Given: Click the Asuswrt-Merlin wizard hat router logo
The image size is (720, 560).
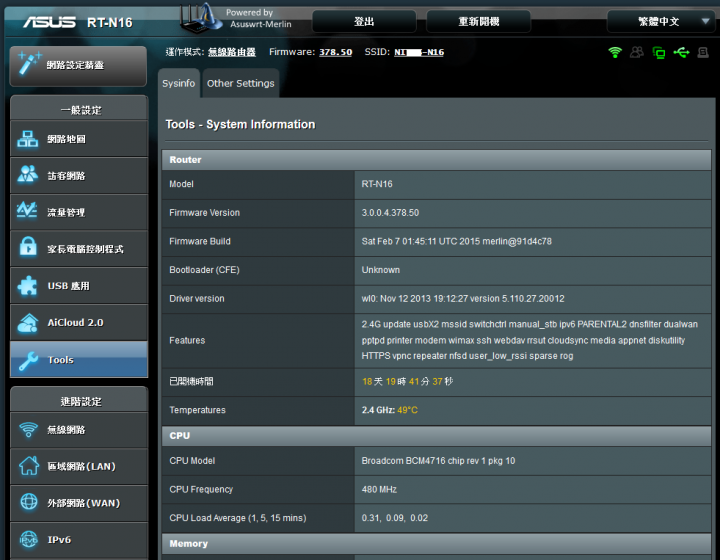Looking at the screenshot, I should click(x=201, y=18).
